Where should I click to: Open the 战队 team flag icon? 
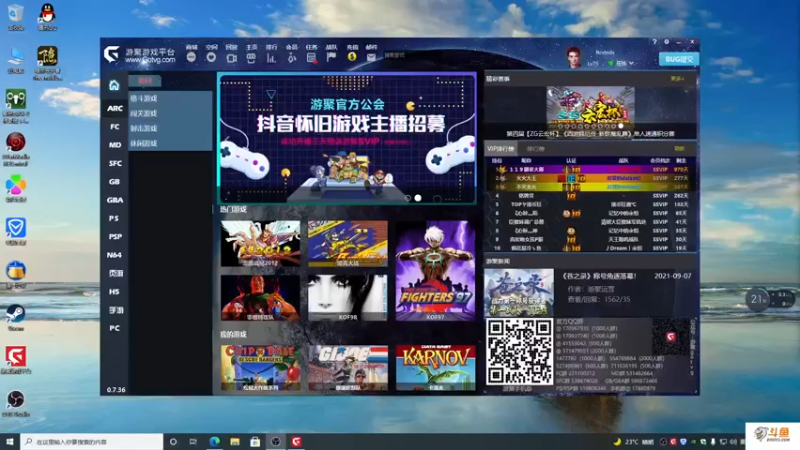pos(332,57)
